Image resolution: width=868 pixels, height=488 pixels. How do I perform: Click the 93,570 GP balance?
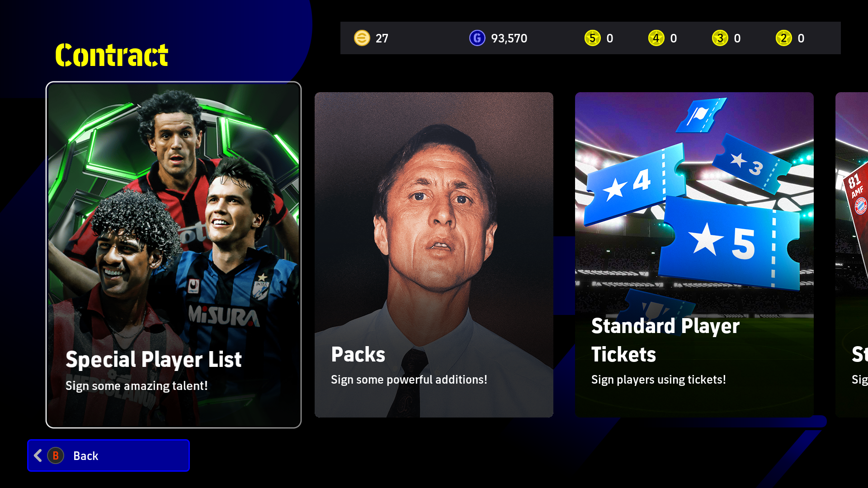[x=509, y=38]
